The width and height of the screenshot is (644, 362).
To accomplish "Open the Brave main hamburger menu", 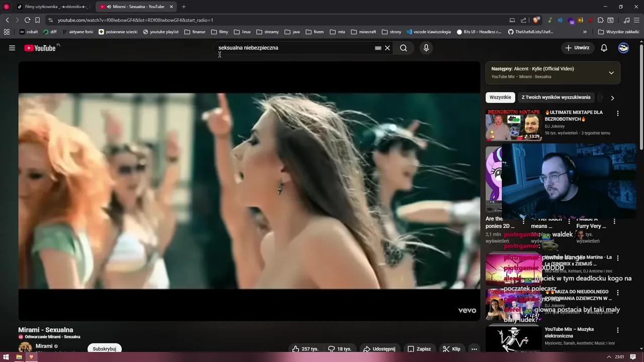I will point(636,20).
